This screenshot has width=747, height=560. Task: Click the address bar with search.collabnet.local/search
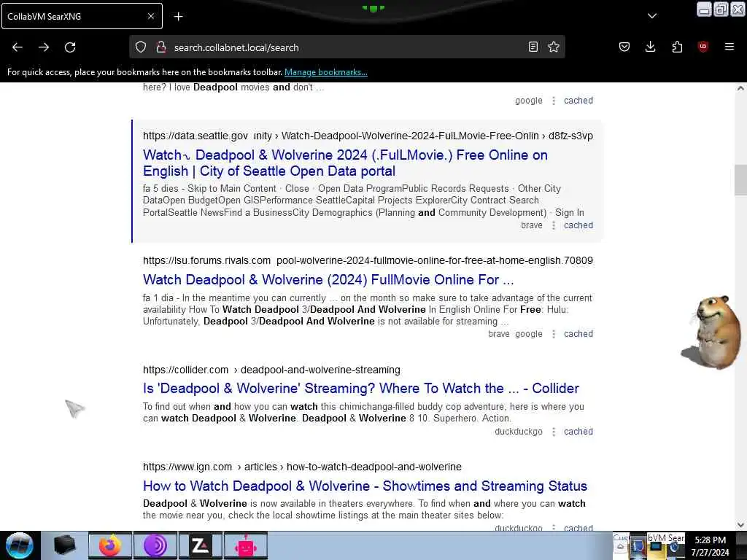347,47
